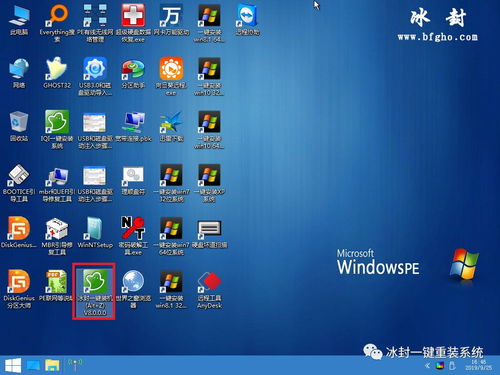Image resolution: width=500 pixels, height=375 pixels.
Task: Launch the mbr和UEFI引导修复工具 icon
Action: tap(57, 183)
